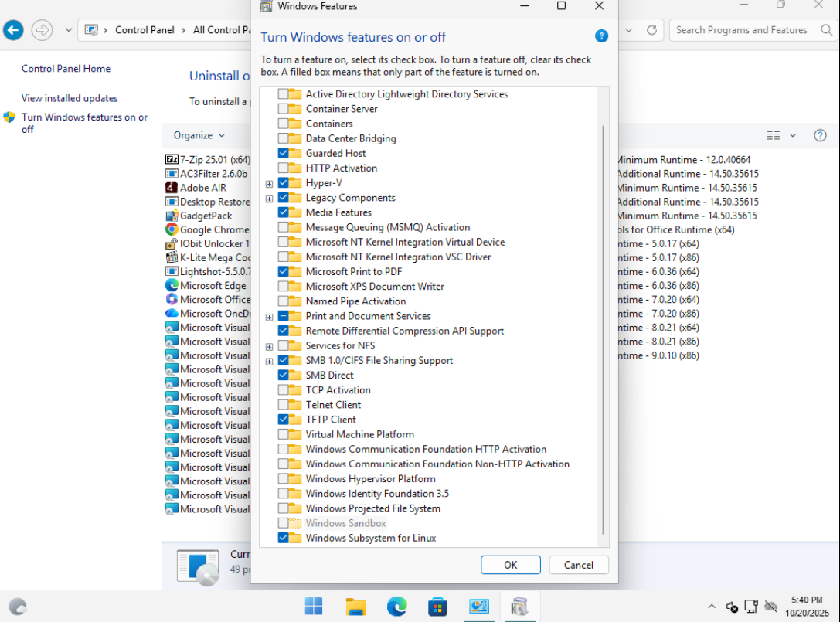Enable Virtual Machine Platform checkbox
Image resolution: width=840 pixels, height=622 pixels.
(284, 434)
